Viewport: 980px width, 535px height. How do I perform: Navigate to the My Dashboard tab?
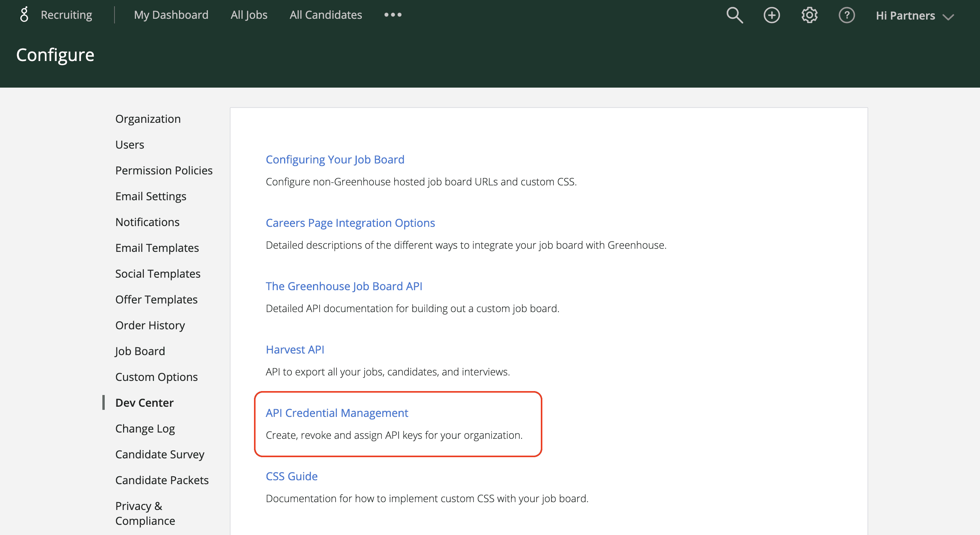tap(171, 14)
